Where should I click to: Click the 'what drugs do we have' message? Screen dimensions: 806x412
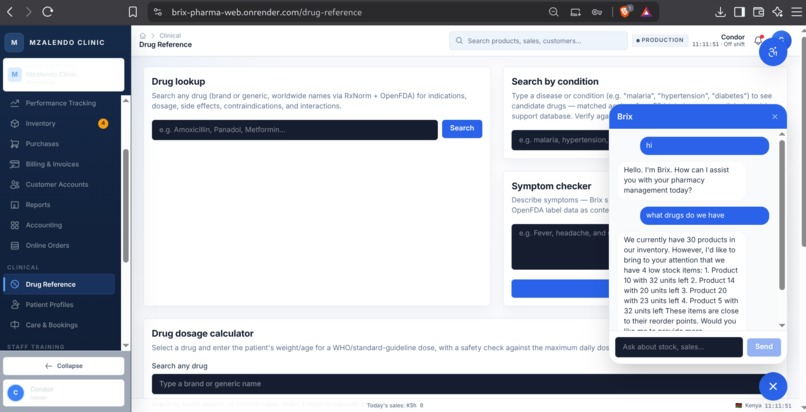(704, 216)
